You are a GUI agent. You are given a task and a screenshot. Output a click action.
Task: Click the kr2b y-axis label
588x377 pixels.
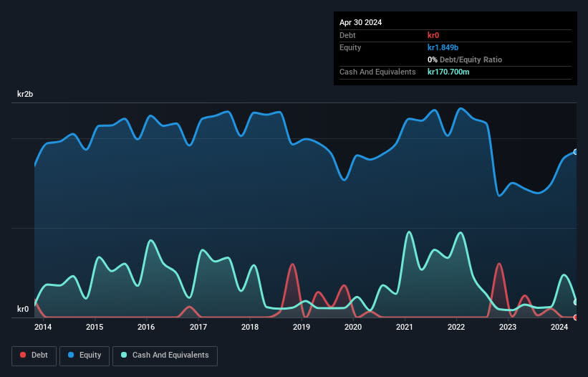[25, 94]
